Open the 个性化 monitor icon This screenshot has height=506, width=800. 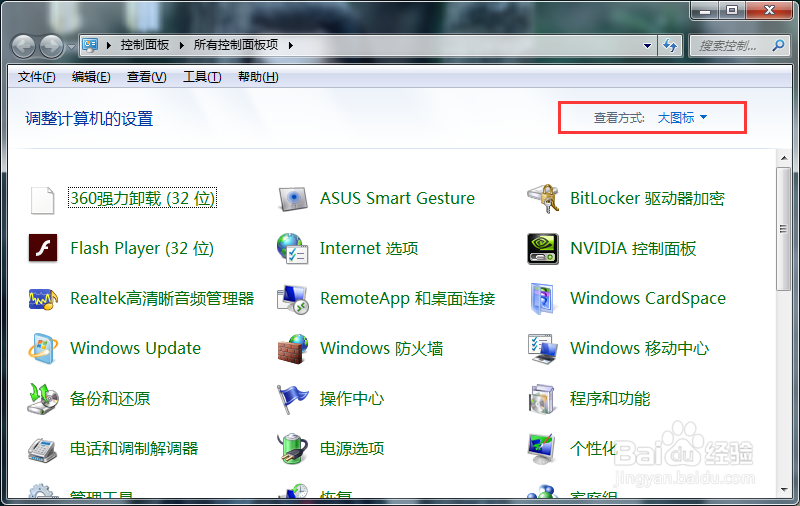[x=542, y=449]
